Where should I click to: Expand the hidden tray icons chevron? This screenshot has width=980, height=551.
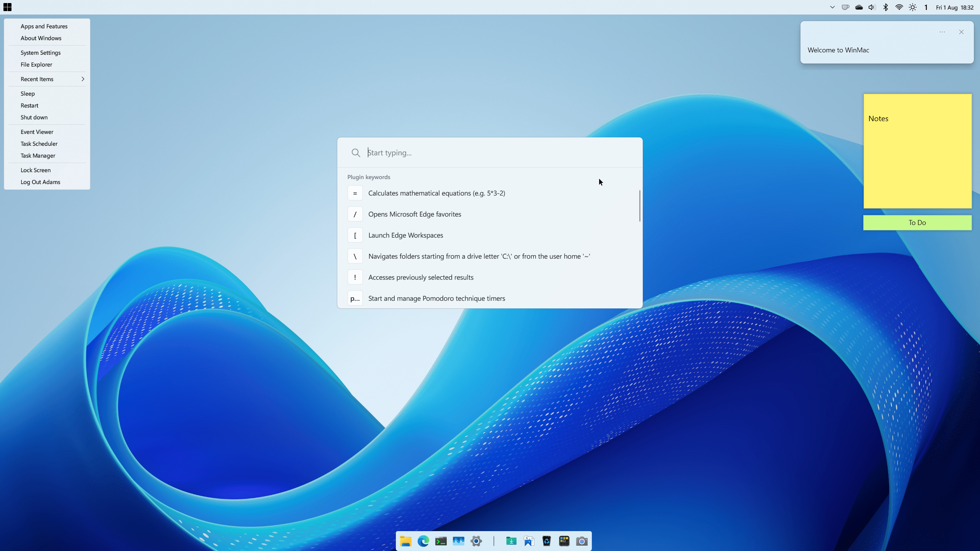[x=832, y=7]
